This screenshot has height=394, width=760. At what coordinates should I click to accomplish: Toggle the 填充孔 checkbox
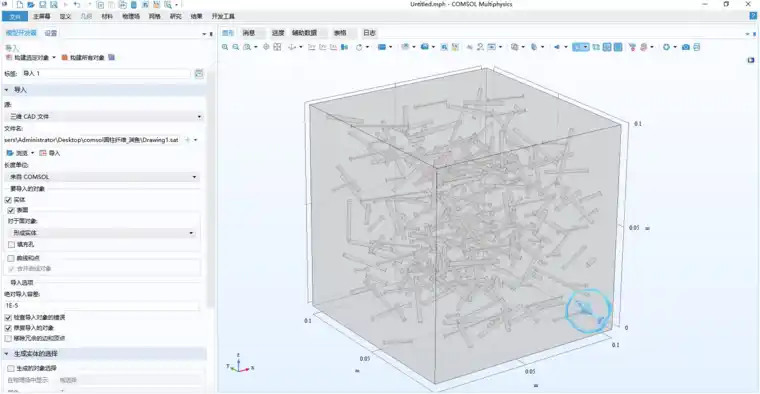11,245
